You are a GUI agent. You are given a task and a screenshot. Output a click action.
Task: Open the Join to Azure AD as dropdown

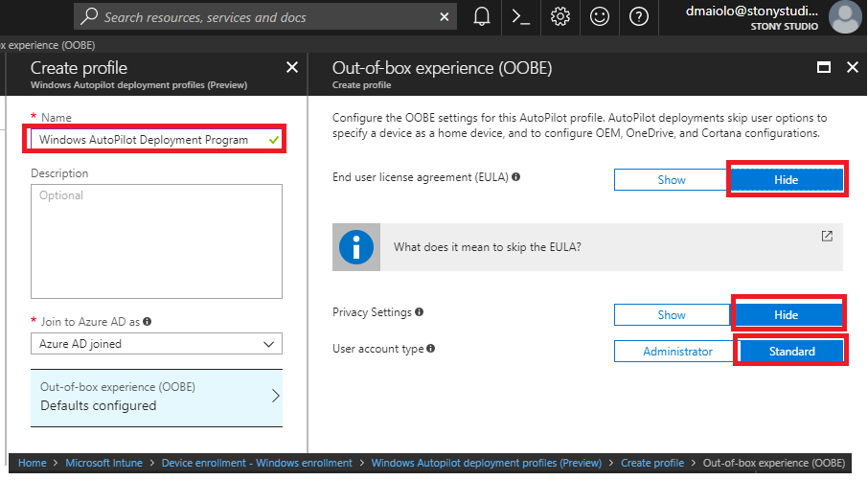[x=157, y=344]
